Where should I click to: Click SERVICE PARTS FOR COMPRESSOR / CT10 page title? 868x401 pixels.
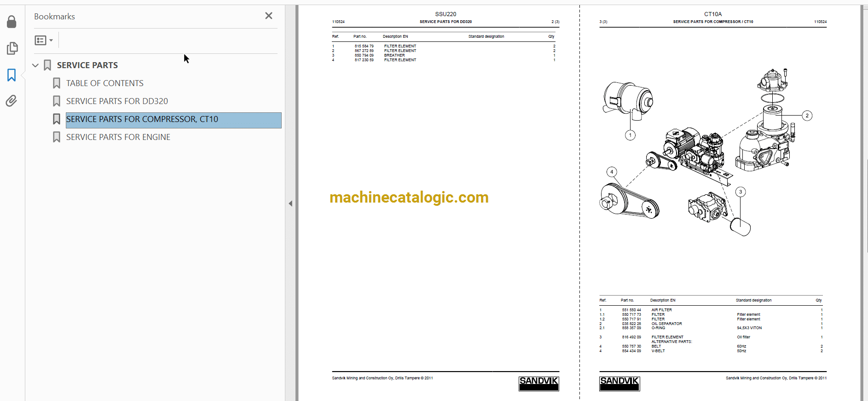coord(713,22)
